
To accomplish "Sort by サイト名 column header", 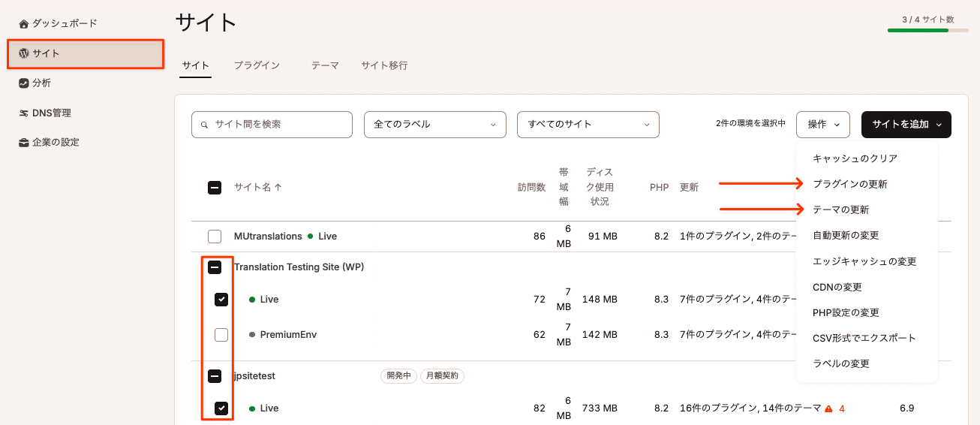I will point(258,188).
